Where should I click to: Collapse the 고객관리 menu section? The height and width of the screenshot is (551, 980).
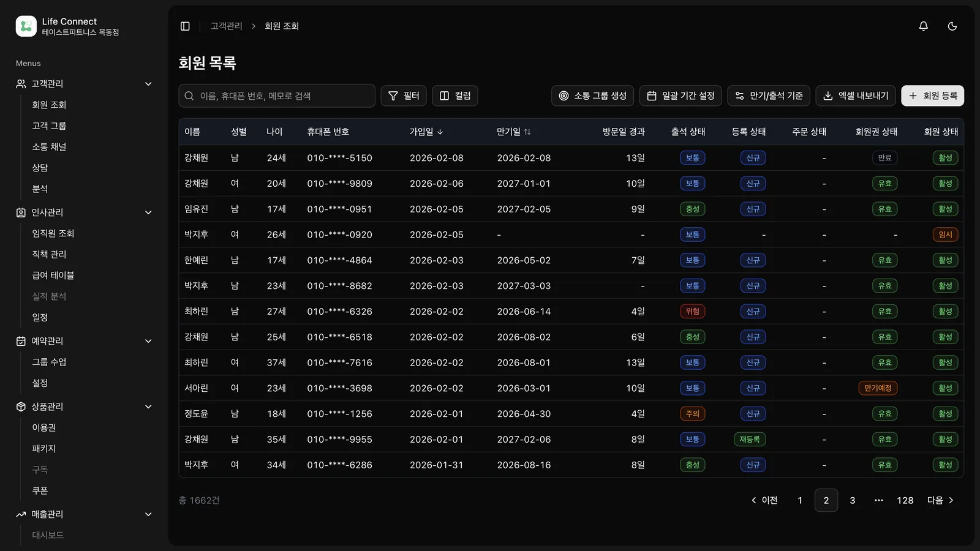(x=148, y=84)
